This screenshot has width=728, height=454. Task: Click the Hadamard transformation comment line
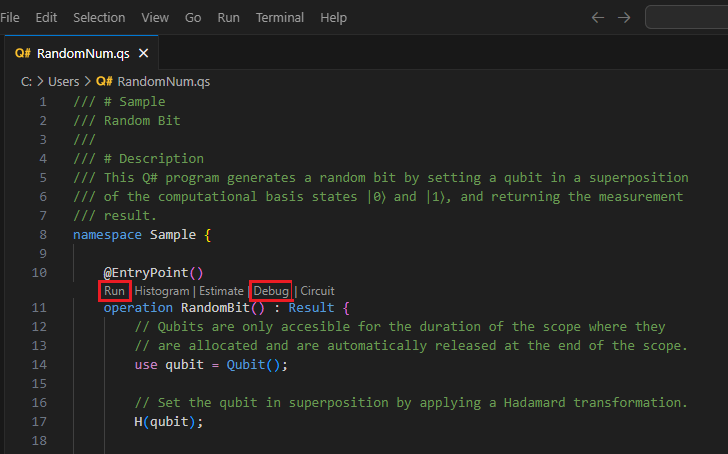pyautogui.click(x=411, y=402)
